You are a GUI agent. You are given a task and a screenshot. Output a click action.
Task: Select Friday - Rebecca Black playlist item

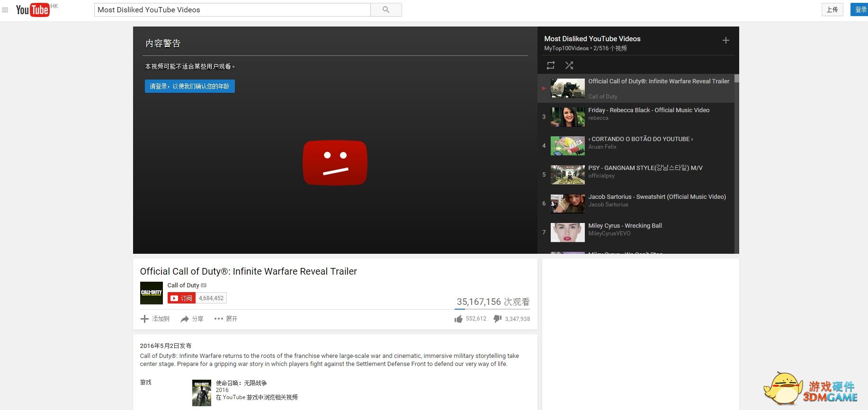pyautogui.click(x=636, y=117)
